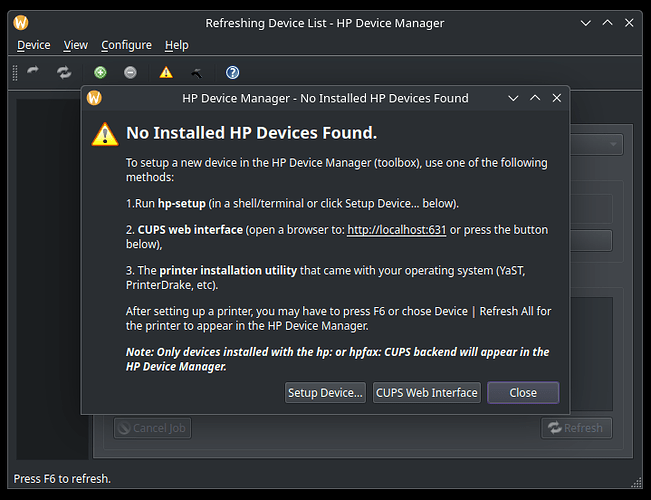
Task: Click the large warning triangle icon in dialog
Action: tap(105, 134)
